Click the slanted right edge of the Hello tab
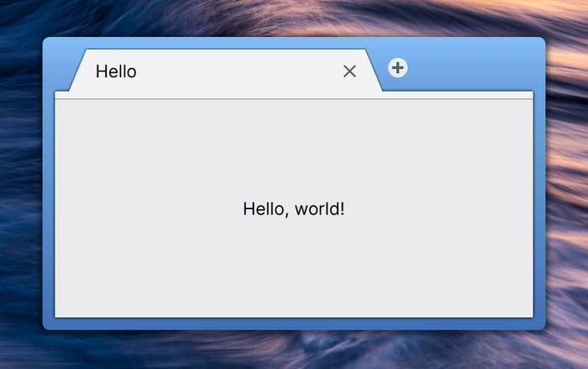This screenshot has height=369, width=588. (x=374, y=71)
